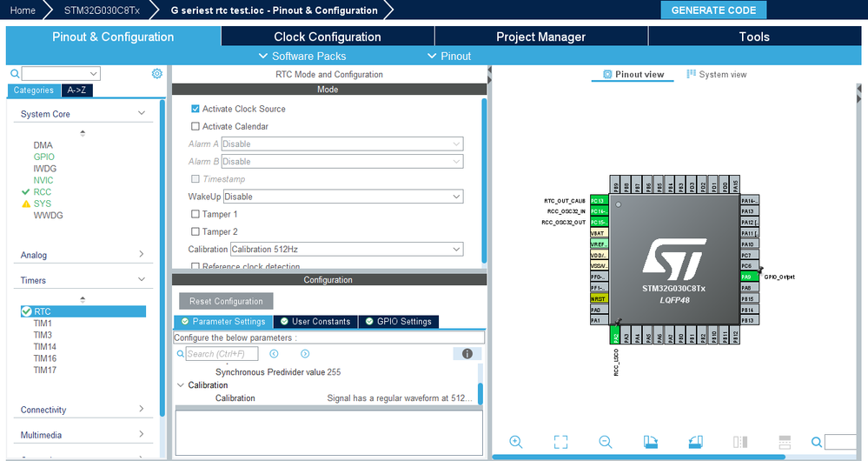Open the Software Packs menu
Screen dimensions: 868x461
click(x=302, y=56)
